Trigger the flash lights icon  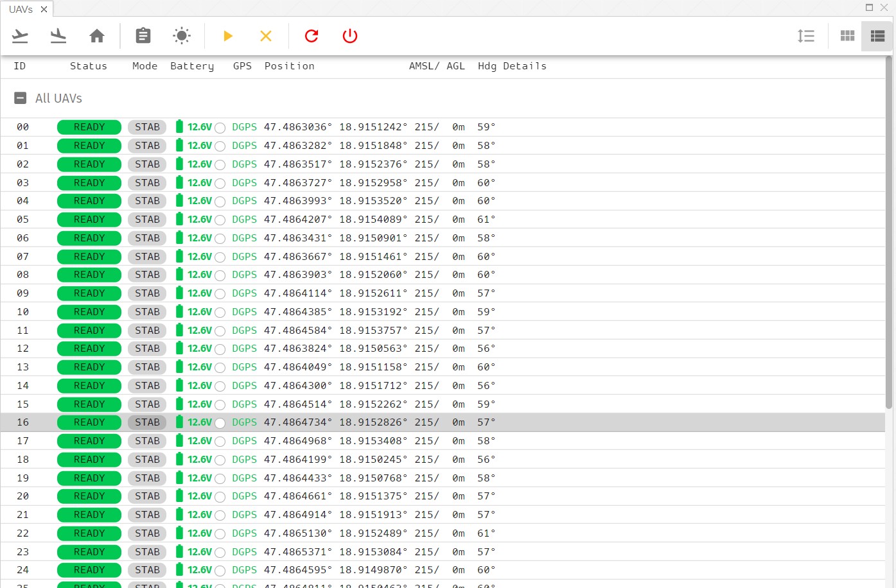(x=182, y=36)
